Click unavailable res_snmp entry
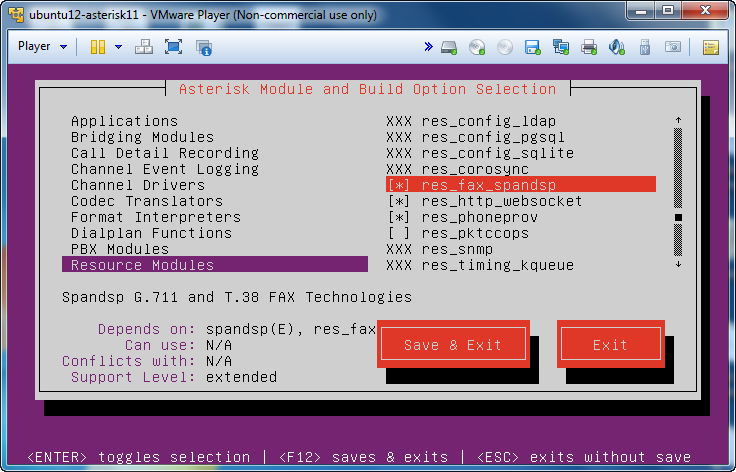This screenshot has width=736, height=472. [439, 249]
